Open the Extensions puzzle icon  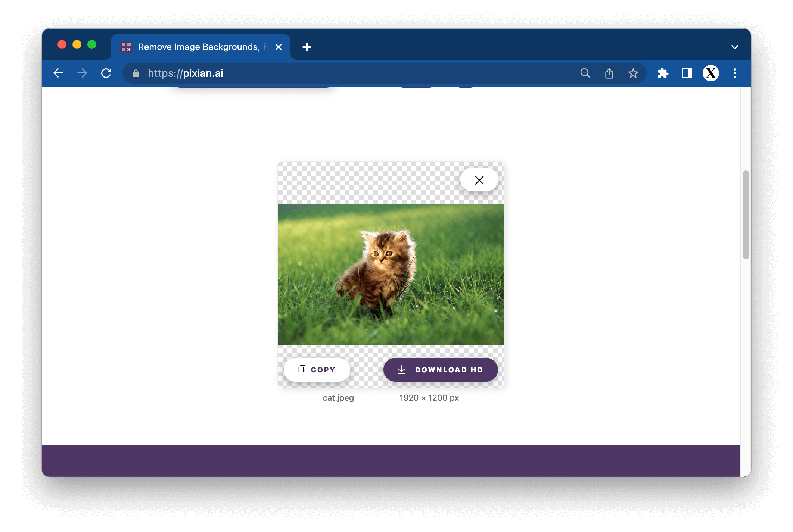pos(663,73)
